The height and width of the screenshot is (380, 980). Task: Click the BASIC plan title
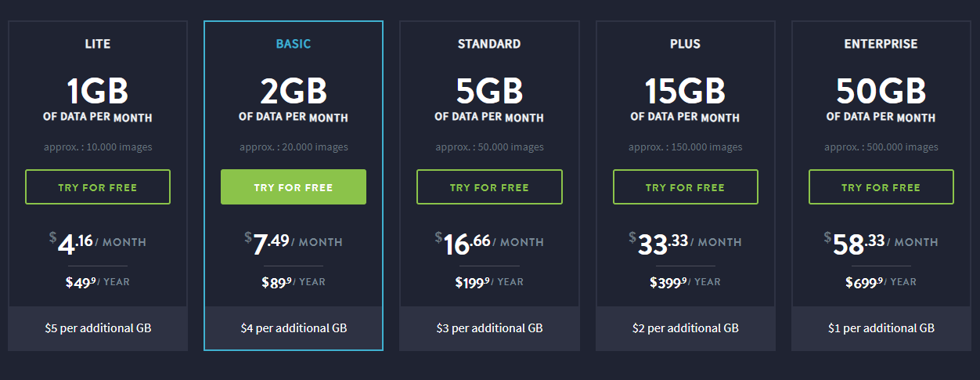[x=294, y=44]
